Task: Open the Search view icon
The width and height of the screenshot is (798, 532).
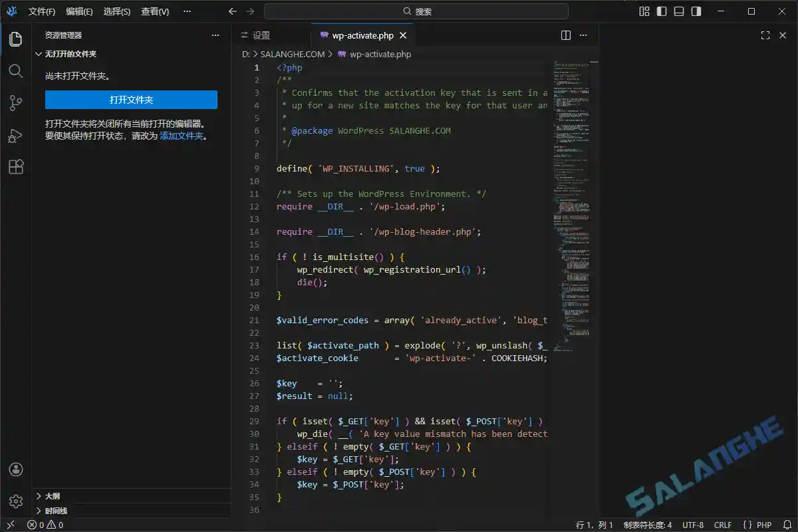Action: click(15, 71)
